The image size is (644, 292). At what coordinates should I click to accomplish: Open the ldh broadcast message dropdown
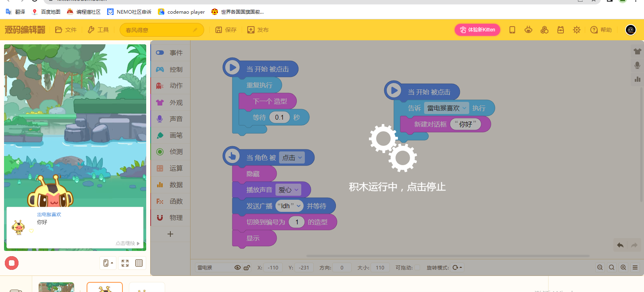tap(289, 206)
